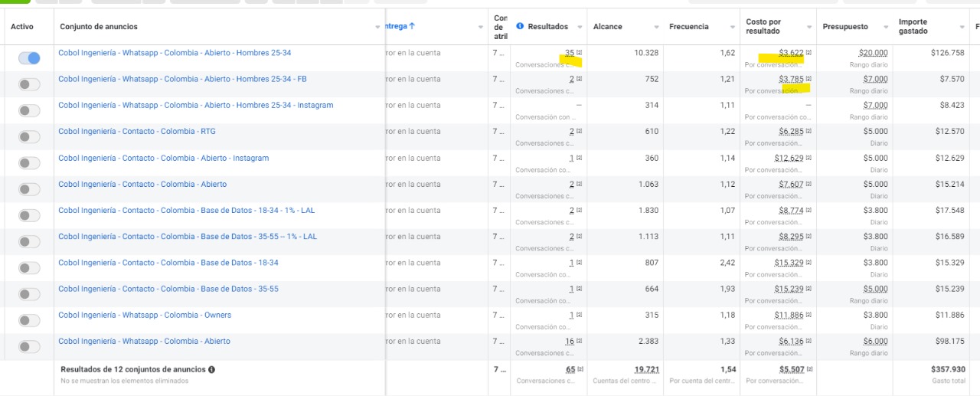Open the Hombres 25-34 - Instagram ad set link
This screenshot has width=980, height=396.
click(196, 106)
